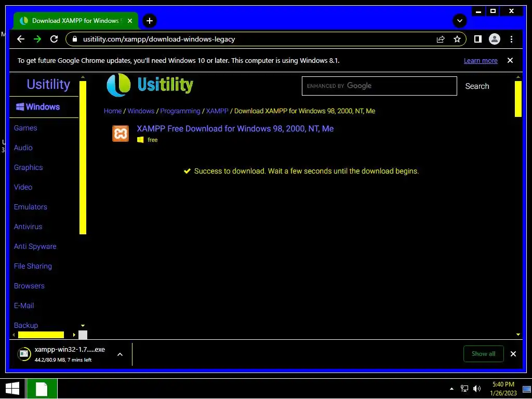Screen dimensions: 532x399
Task: Dismiss the Chrome update notification bar
Action: tap(510, 60)
